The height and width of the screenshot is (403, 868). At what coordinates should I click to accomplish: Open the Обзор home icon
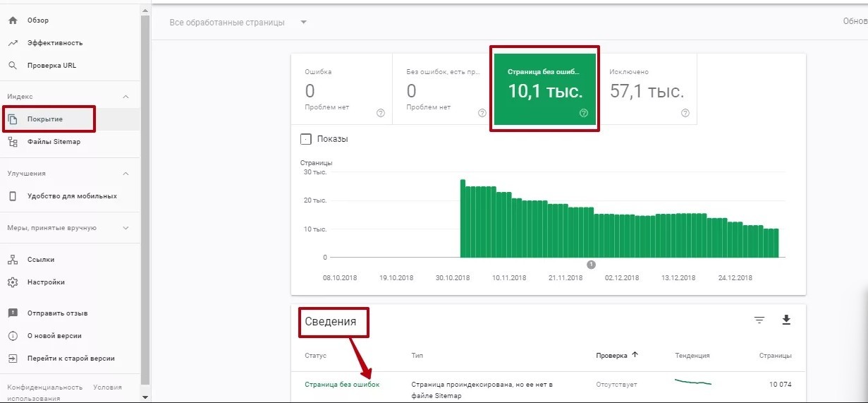(x=12, y=20)
